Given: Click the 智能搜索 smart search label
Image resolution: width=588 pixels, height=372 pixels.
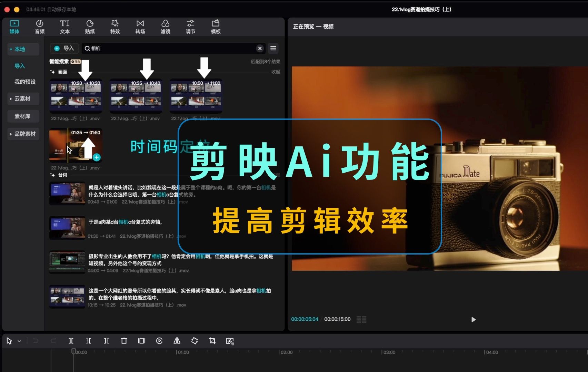Looking at the screenshot, I should (x=59, y=62).
